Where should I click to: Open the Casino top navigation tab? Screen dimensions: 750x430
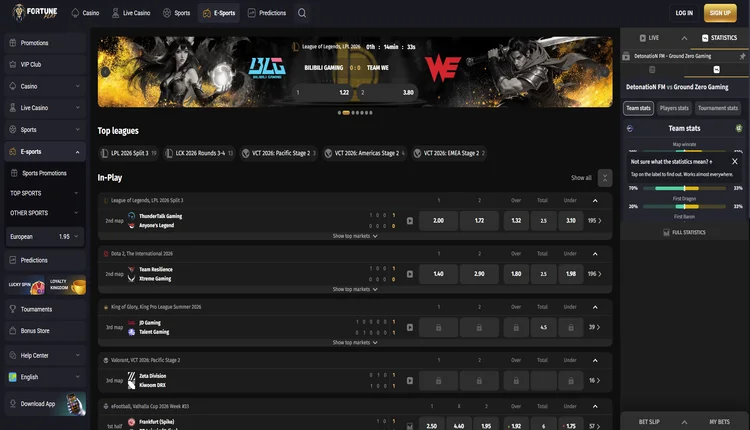(85, 13)
